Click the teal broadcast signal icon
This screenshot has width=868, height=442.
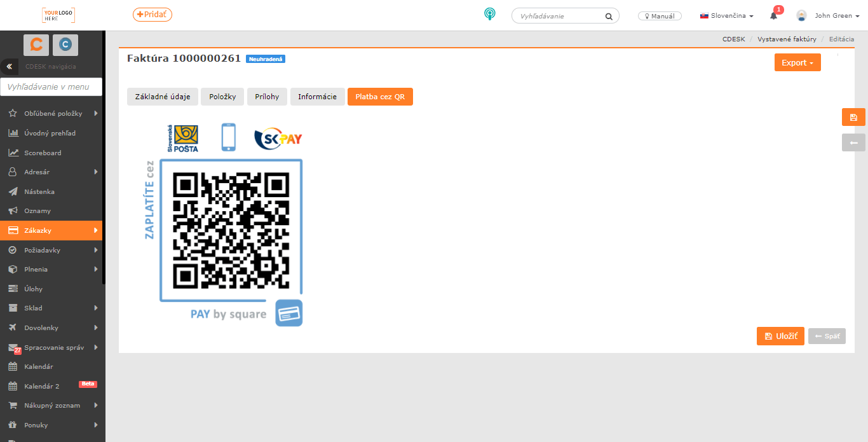pyautogui.click(x=489, y=14)
